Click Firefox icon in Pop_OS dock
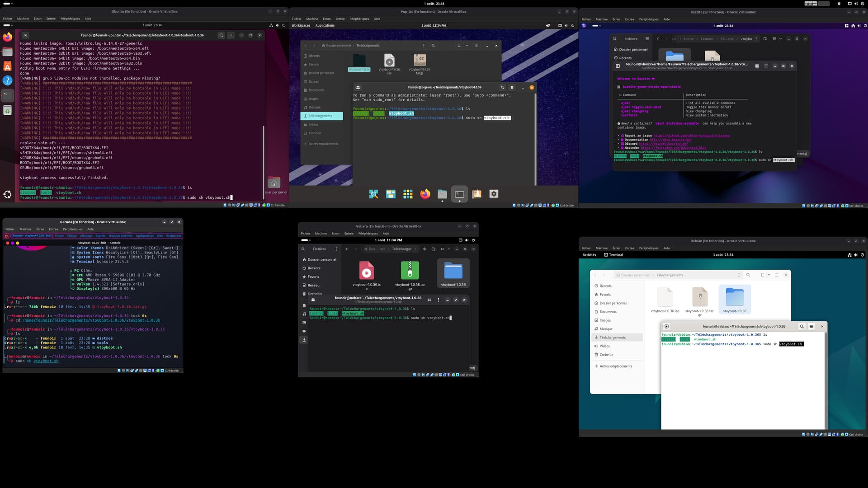868x488 pixels. (x=425, y=194)
